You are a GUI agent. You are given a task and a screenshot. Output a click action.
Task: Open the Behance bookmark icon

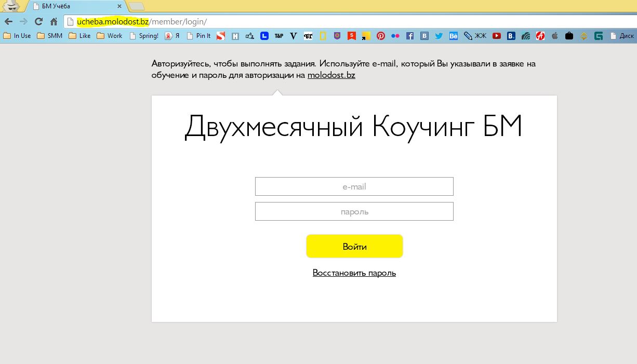454,36
